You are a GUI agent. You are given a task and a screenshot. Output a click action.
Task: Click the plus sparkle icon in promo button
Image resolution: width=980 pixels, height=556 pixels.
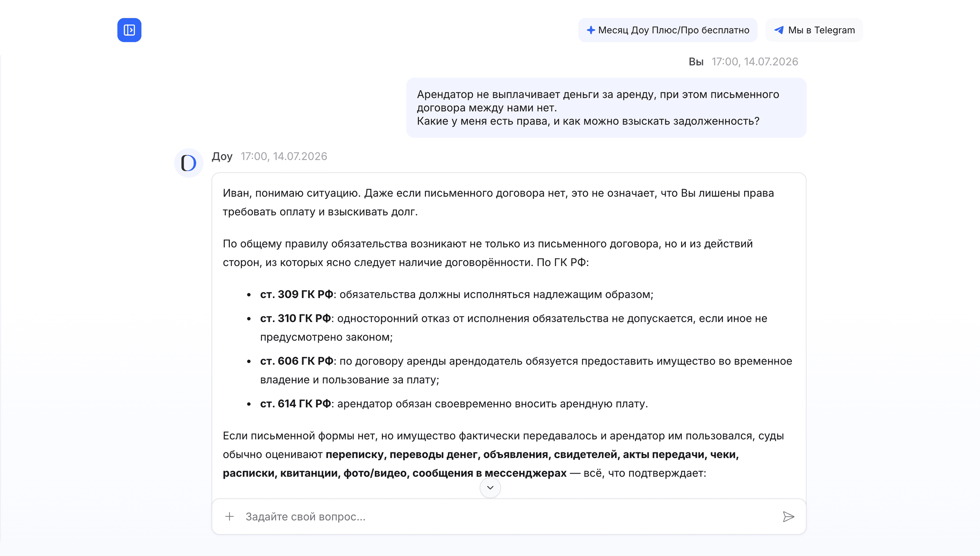[x=591, y=30]
